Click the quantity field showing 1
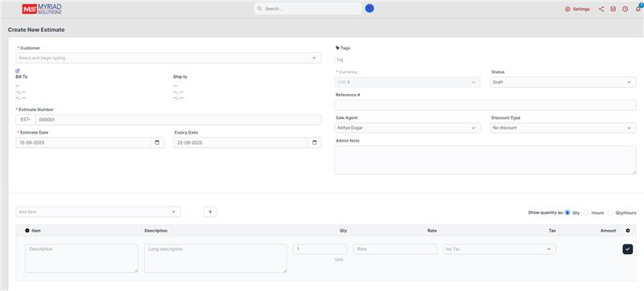This screenshot has height=291, width=644. point(320,249)
